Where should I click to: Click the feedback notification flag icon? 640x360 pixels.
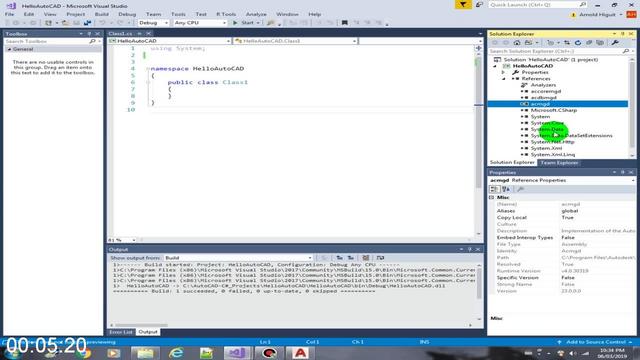point(463,4)
